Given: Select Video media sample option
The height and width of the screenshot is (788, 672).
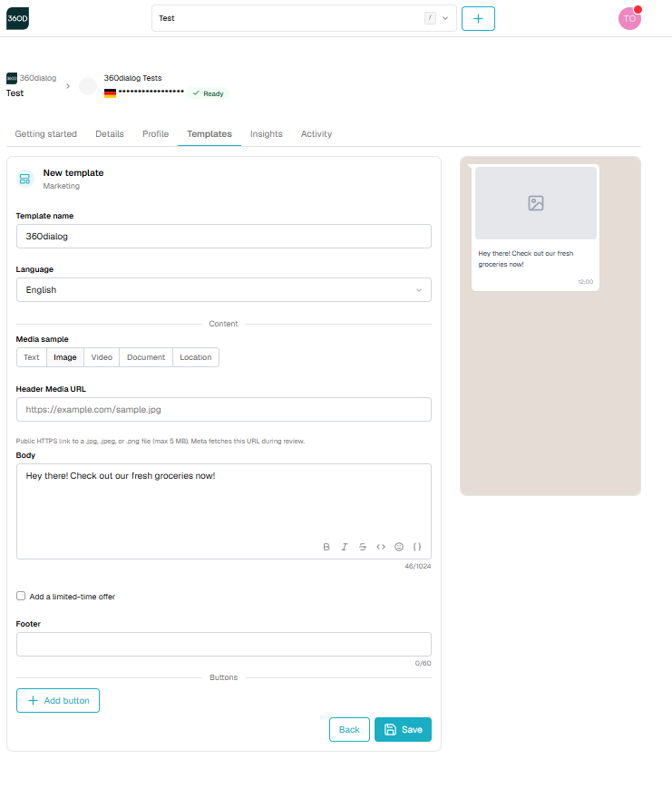Looking at the screenshot, I should 102,357.
